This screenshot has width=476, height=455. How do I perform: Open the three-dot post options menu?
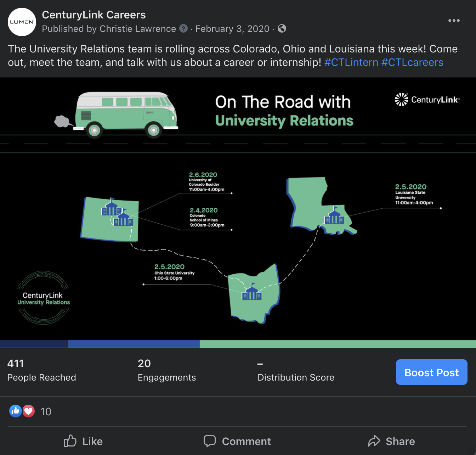tap(454, 21)
